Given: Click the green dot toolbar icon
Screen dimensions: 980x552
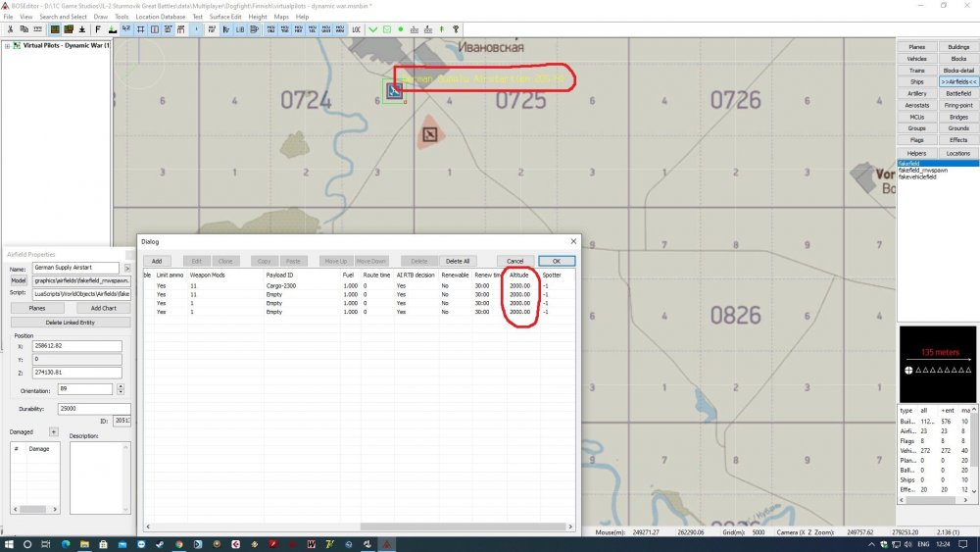Looking at the screenshot, I should (401, 29).
